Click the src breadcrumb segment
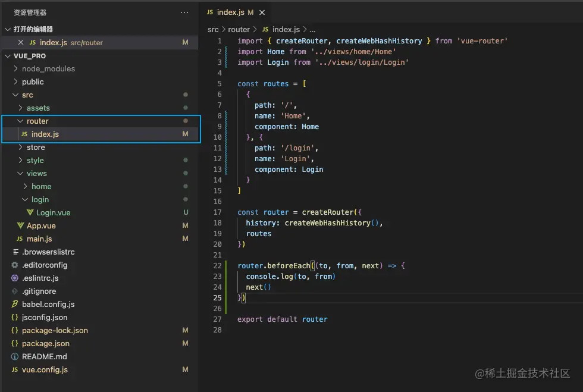Image resolution: width=583 pixels, height=392 pixels. click(x=213, y=29)
